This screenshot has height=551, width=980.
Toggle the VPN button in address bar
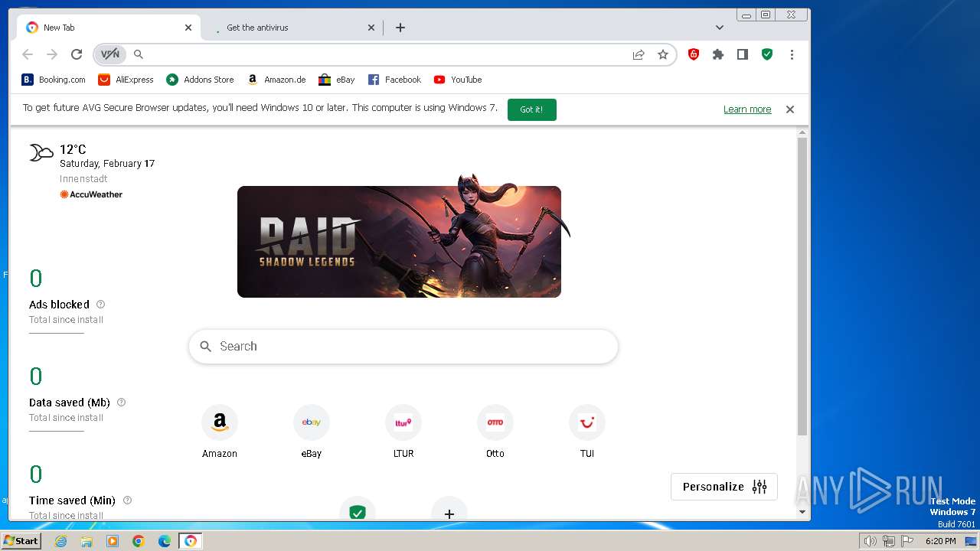109,54
